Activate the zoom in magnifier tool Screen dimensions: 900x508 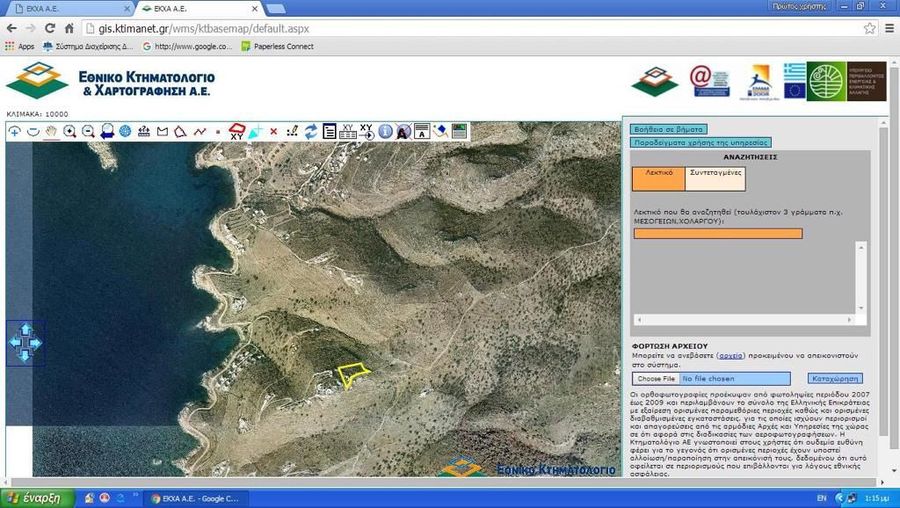70,131
